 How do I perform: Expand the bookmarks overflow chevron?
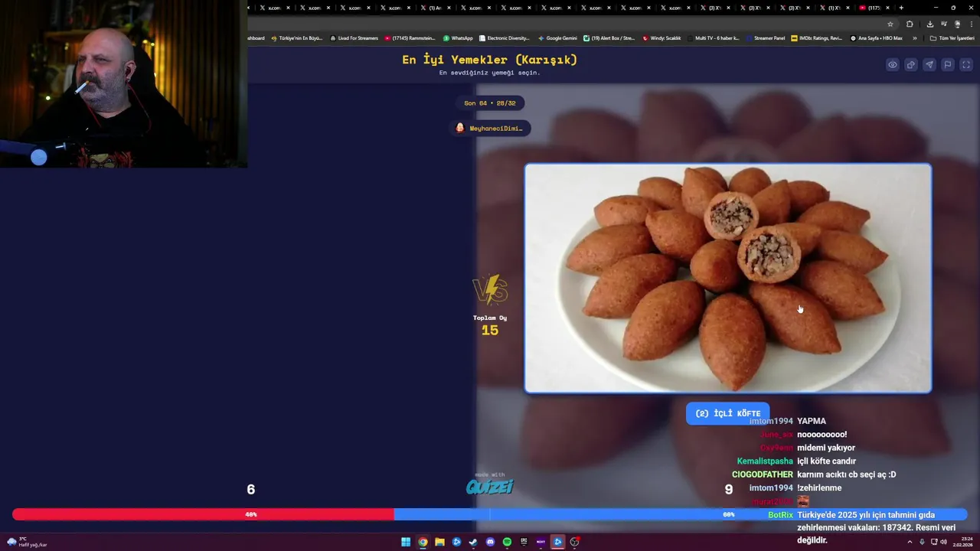(x=915, y=38)
